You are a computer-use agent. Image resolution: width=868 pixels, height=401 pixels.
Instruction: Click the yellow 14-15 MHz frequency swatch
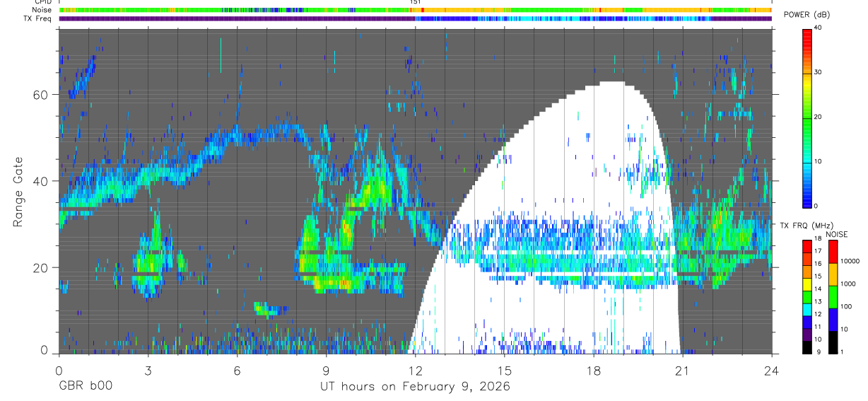(807, 284)
